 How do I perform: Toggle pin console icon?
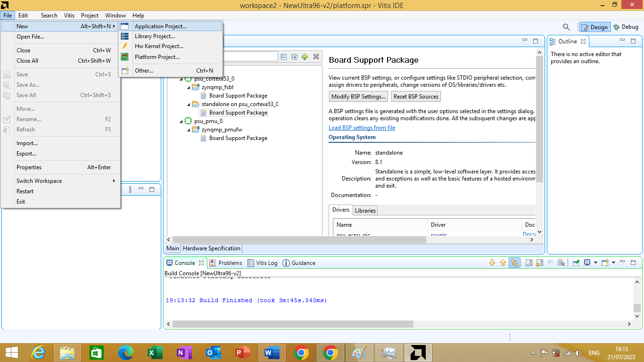click(x=576, y=263)
